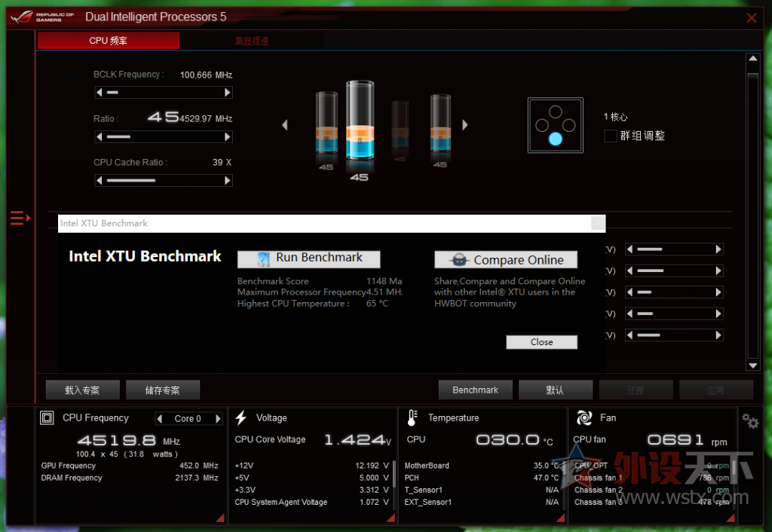Switch to the 集显提速 tab
The width and height of the screenshot is (772, 532).
point(252,41)
